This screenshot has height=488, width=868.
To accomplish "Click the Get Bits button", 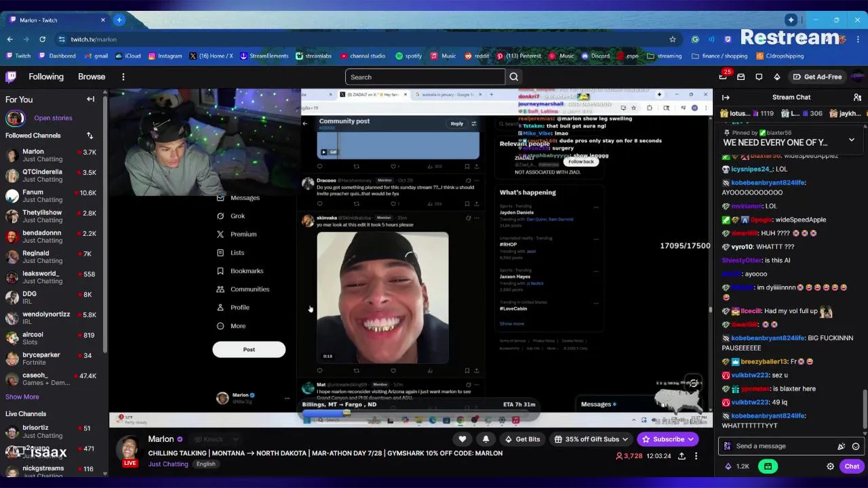I will click(521, 439).
